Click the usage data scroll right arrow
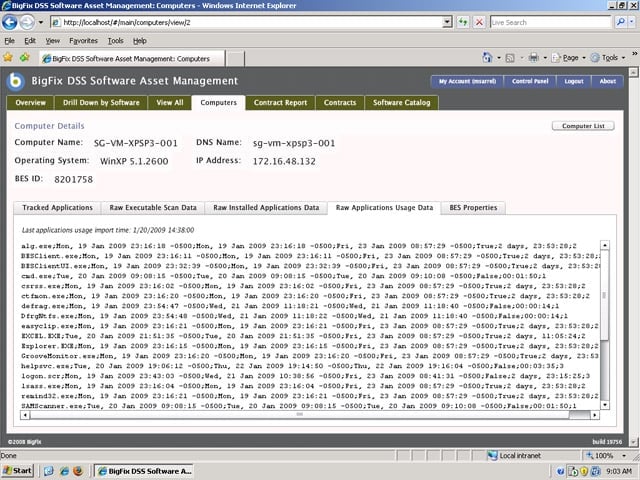 point(595,415)
